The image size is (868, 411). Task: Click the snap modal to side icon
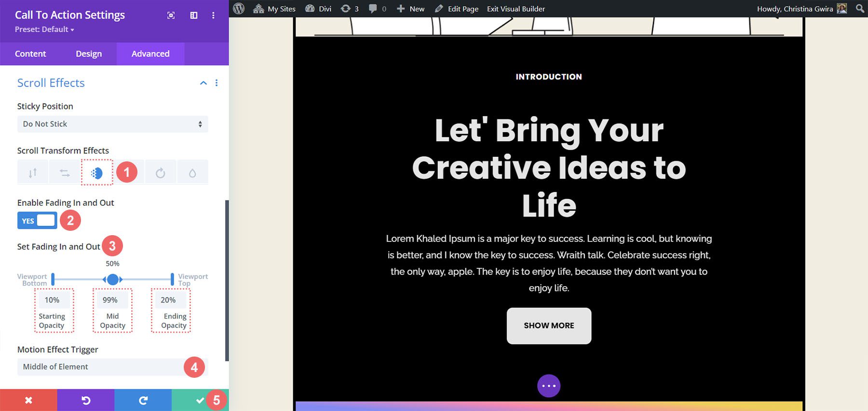194,15
